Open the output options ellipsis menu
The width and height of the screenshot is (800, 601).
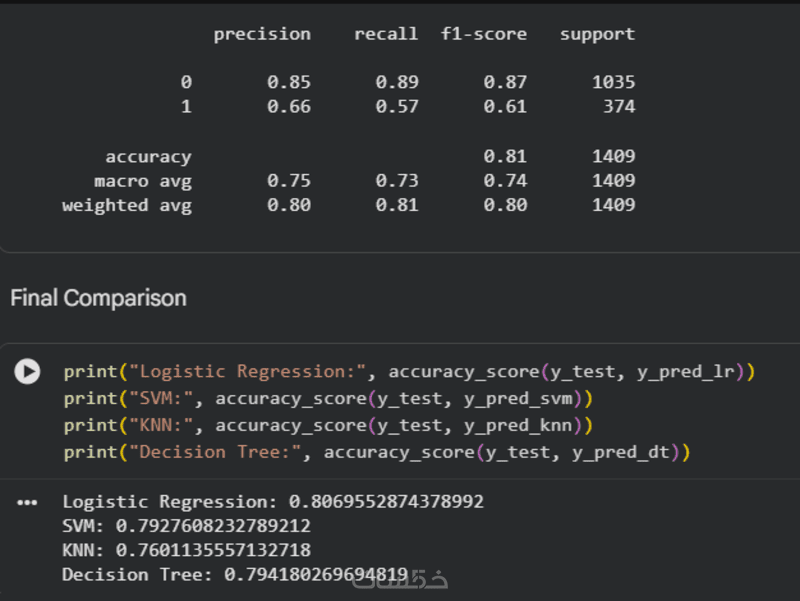click(x=27, y=502)
